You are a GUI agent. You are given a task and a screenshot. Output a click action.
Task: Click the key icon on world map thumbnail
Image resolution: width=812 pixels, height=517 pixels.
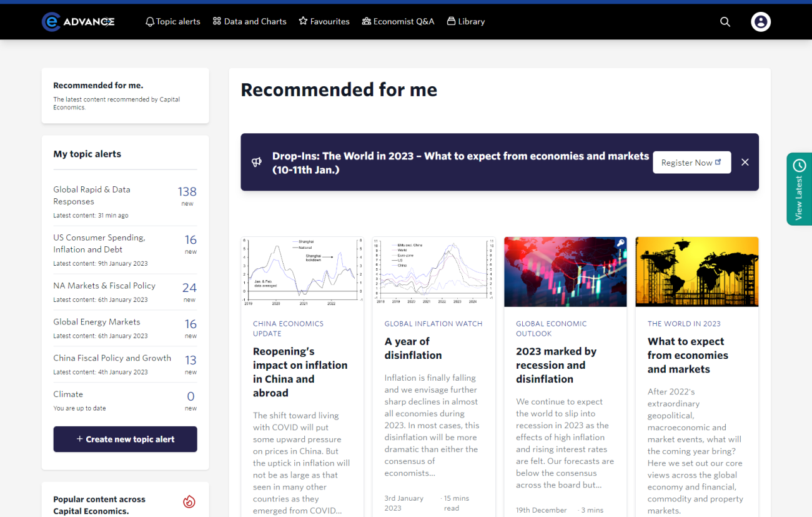pos(620,243)
